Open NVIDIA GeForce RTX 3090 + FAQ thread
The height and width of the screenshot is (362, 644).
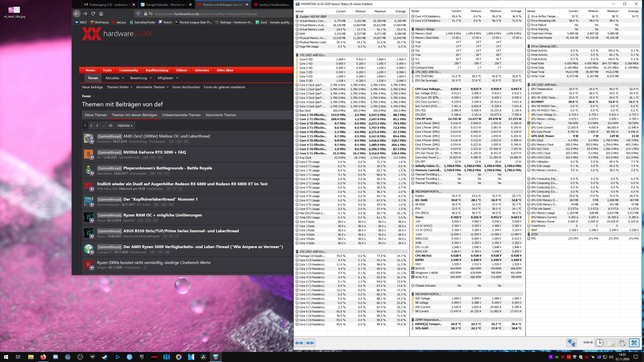click(154, 152)
